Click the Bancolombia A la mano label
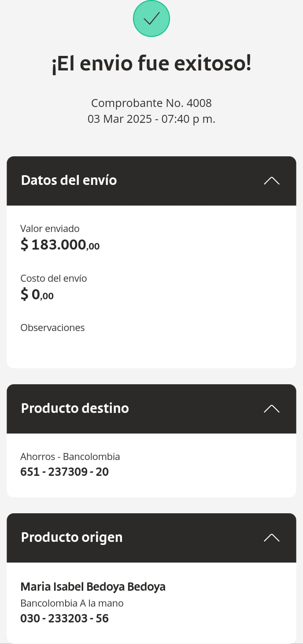303x644 pixels. click(x=72, y=603)
